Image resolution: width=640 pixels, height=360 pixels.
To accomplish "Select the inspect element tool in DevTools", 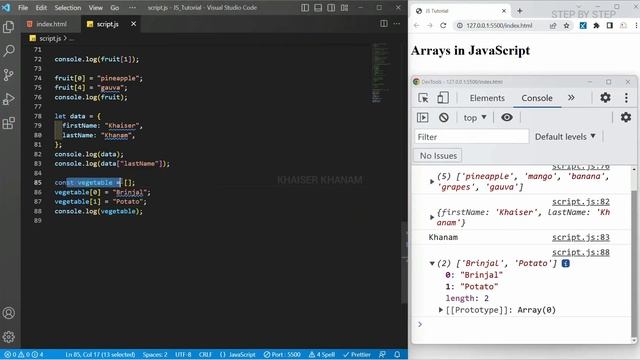I will [423, 98].
